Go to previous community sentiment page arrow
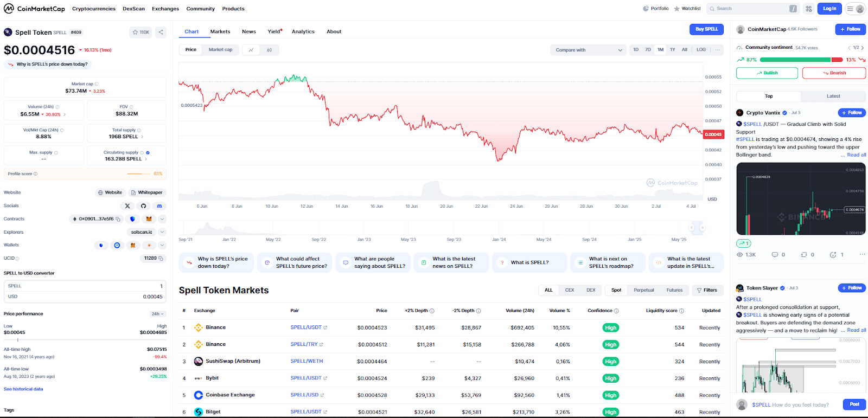 pyautogui.click(x=850, y=48)
